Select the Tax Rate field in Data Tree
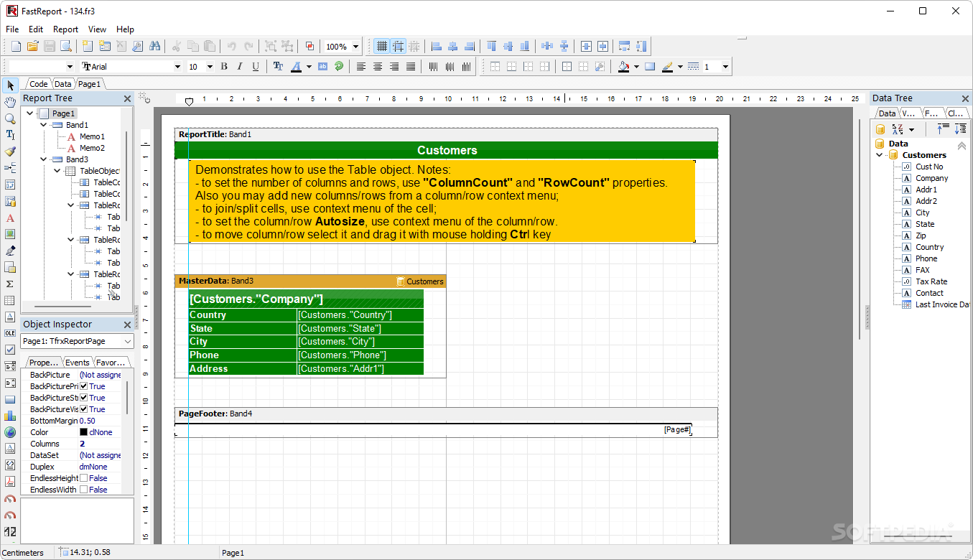Viewport: 973px width, 560px height. [x=931, y=281]
